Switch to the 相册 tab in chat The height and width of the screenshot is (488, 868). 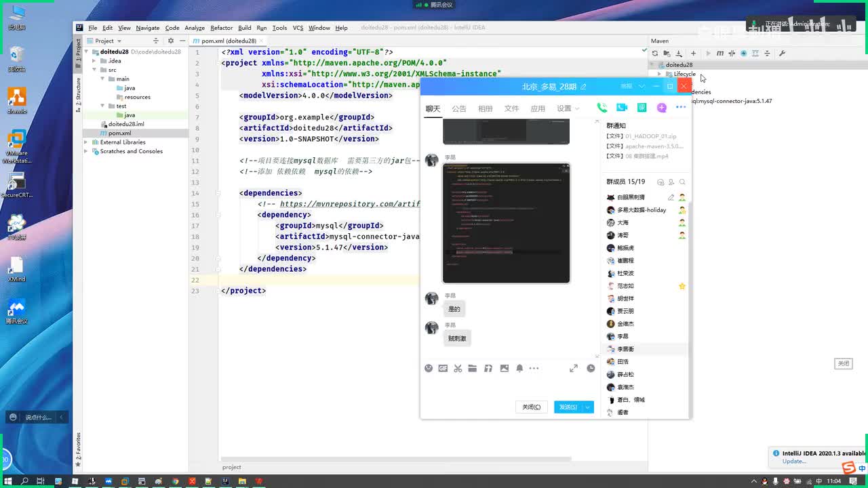coord(486,108)
